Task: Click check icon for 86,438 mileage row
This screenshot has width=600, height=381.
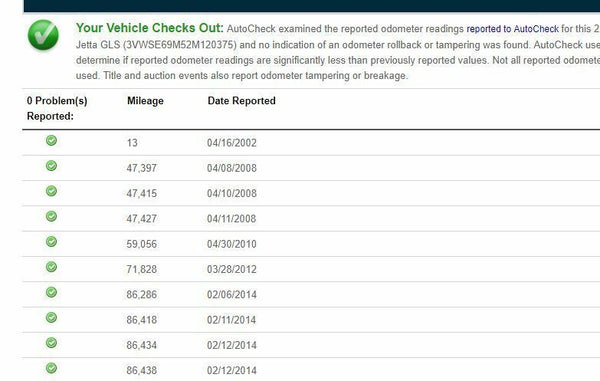Action: 51,368
